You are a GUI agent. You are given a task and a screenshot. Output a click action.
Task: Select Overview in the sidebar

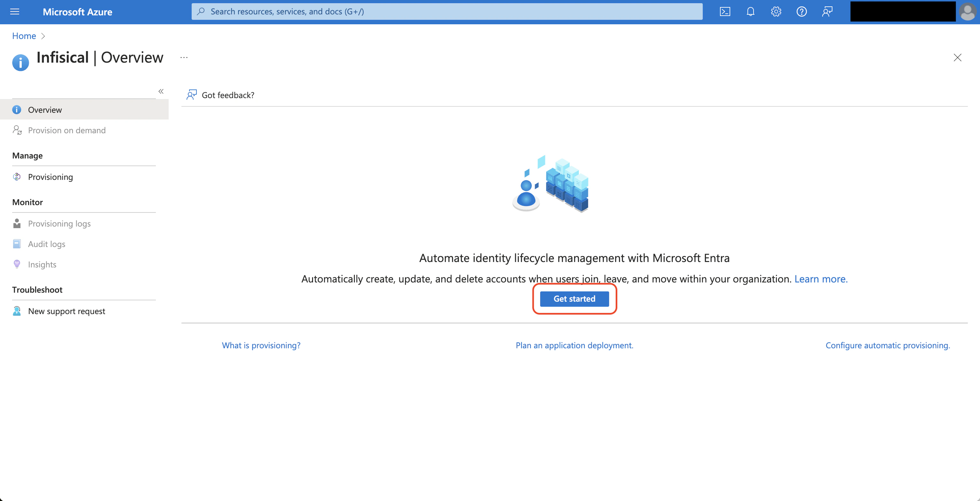(x=84, y=110)
